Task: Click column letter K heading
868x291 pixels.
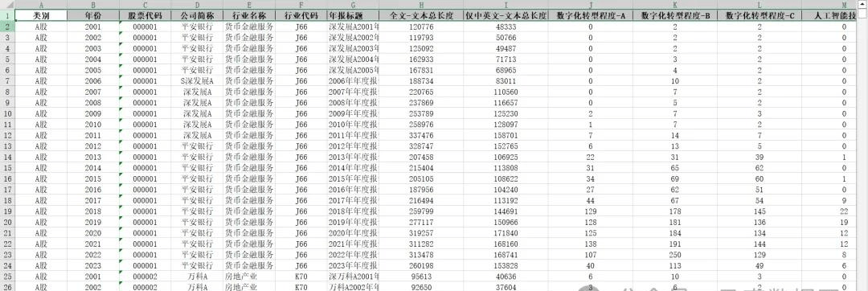Action: click(x=675, y=5)
